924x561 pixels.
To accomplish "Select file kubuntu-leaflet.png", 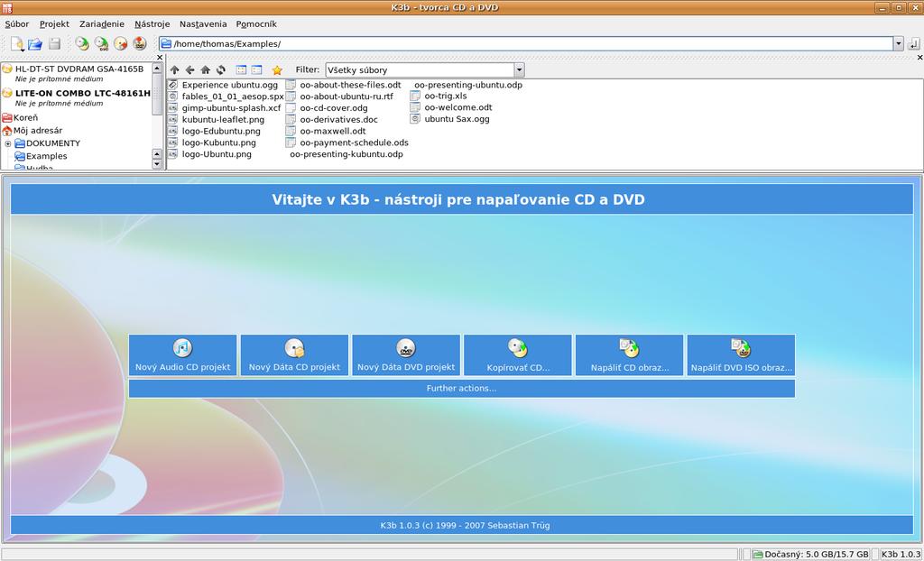I will click(224, 120).
